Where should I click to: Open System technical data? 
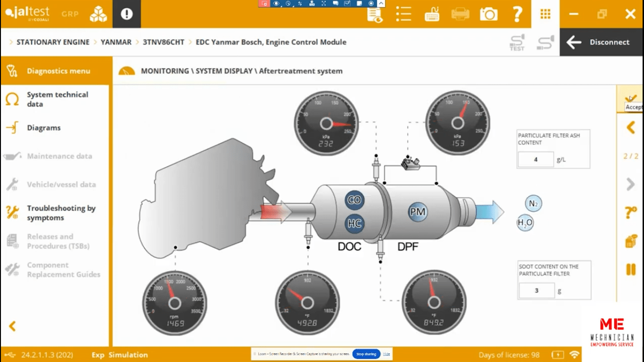58,99
